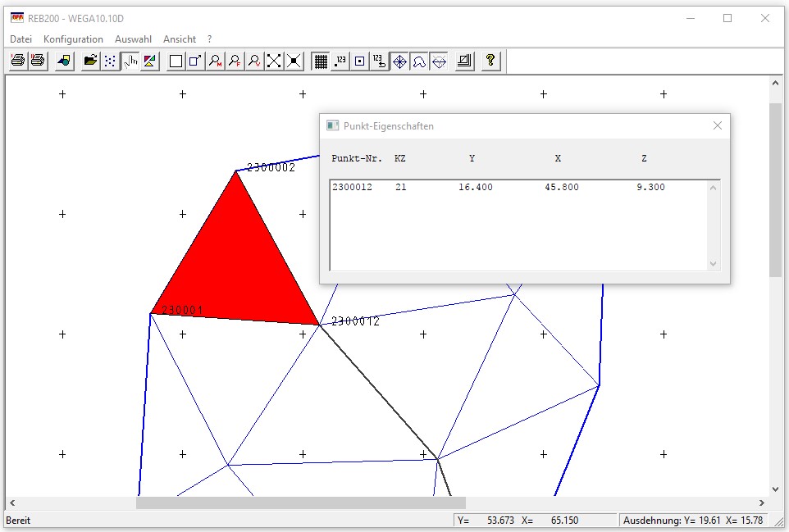Click the Bereit status text
The image size is (789, 532).
point(18,521)
